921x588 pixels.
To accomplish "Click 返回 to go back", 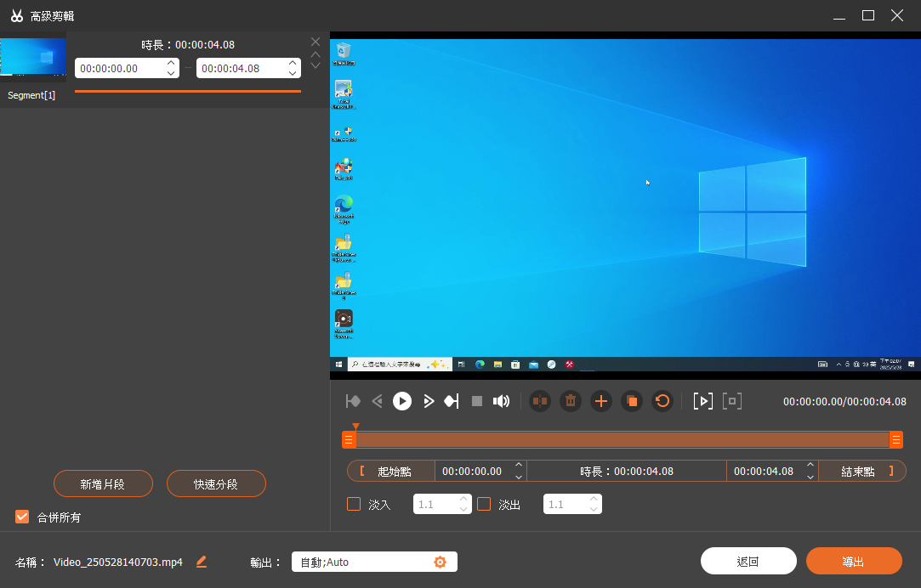I will (x=748, y=562).
